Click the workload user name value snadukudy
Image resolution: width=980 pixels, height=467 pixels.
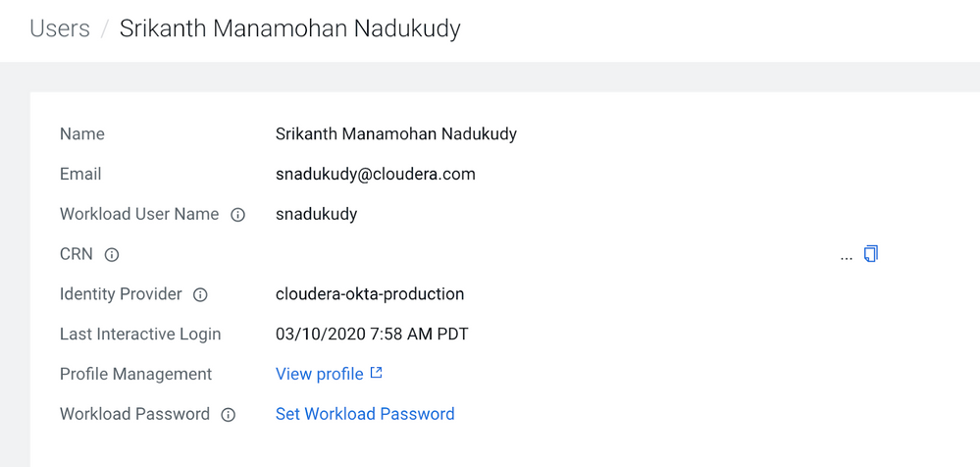click(x=316, y=214)
